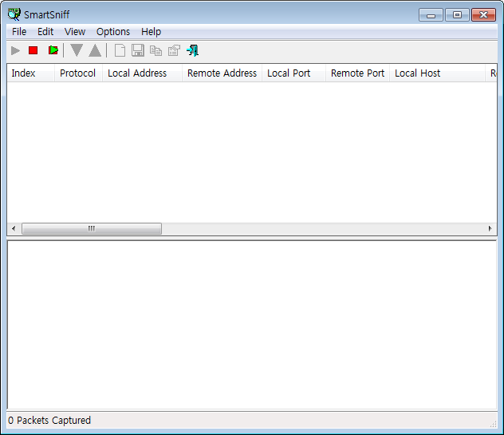The width and height of the screenshot is (504, 435).
Task: Click the copy pages toolbar icon
Action: click(156, 50)
